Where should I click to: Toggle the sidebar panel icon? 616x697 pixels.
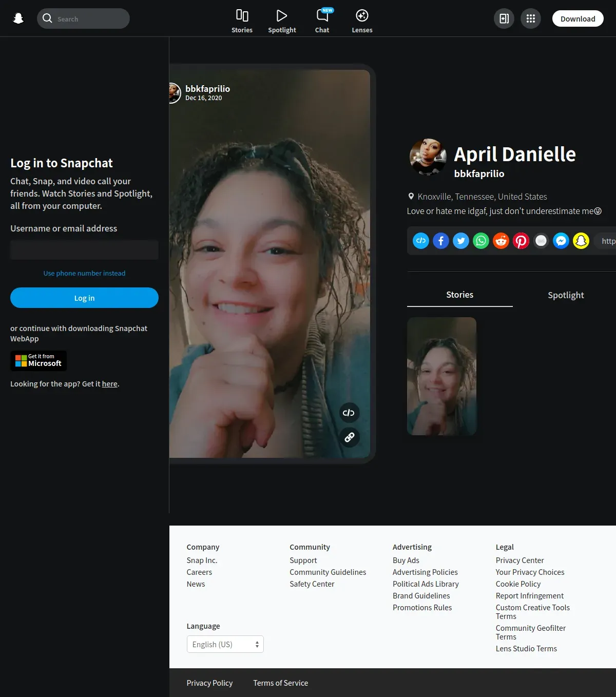point(504,18)
